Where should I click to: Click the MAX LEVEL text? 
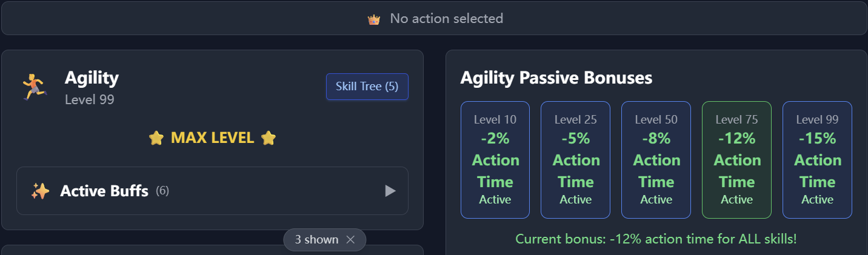coord(212,138)
